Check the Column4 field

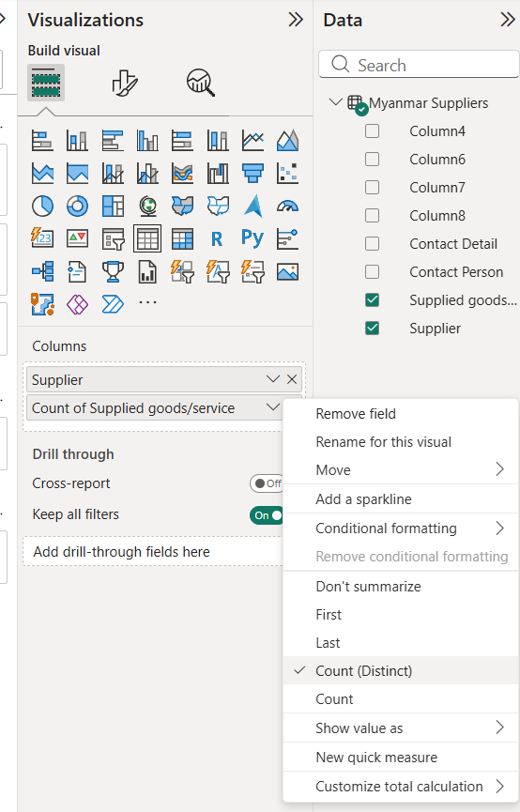tap(372, 131)
